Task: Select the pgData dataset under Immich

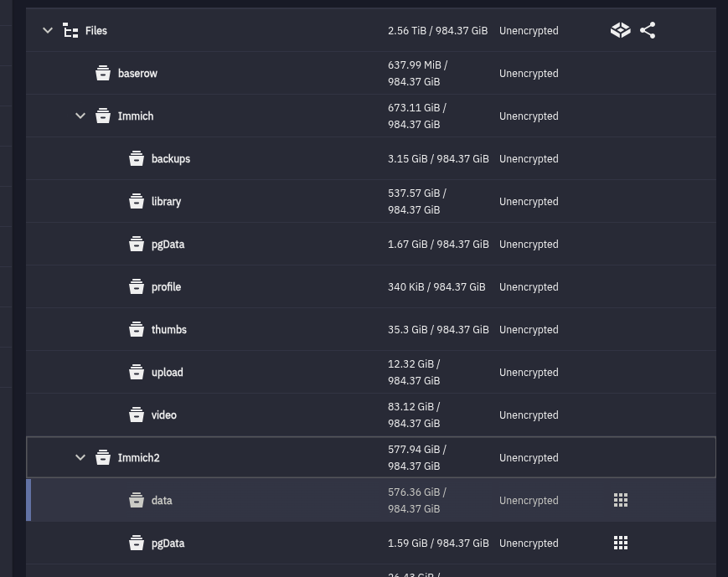Action: (x=168, y=245)
